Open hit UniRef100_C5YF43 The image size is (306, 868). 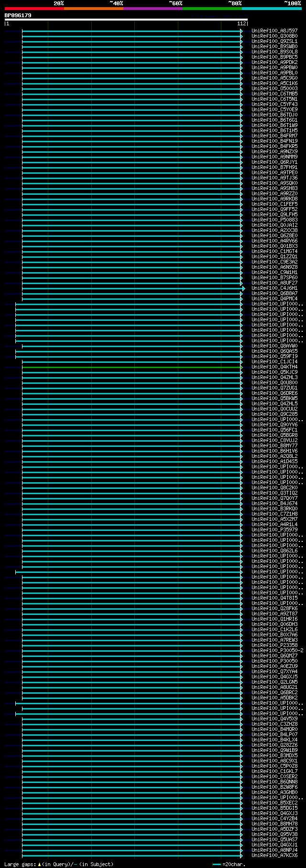(274, 104)
